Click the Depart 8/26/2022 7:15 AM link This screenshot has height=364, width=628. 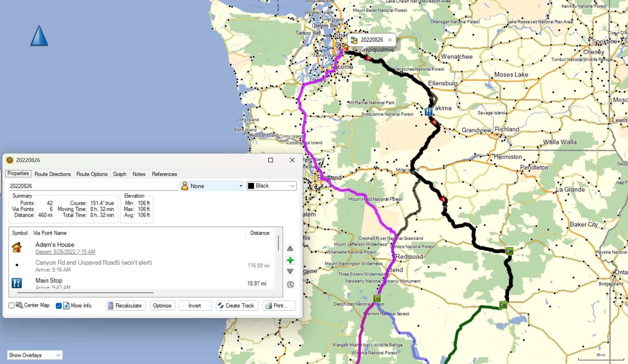pos(65,252)
